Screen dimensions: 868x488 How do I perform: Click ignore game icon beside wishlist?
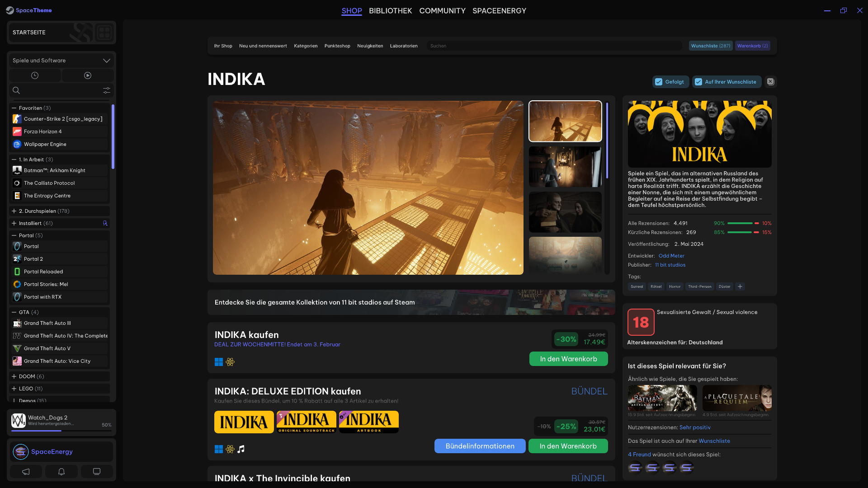(x=770, y=82)
